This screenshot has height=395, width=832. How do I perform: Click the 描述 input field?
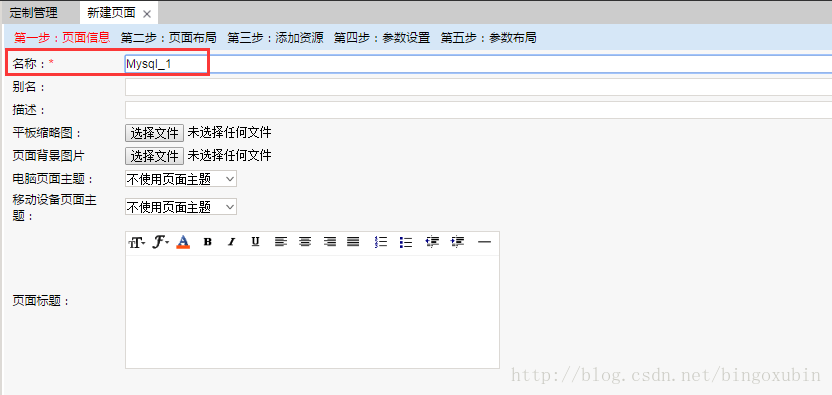tap(478, 110)
